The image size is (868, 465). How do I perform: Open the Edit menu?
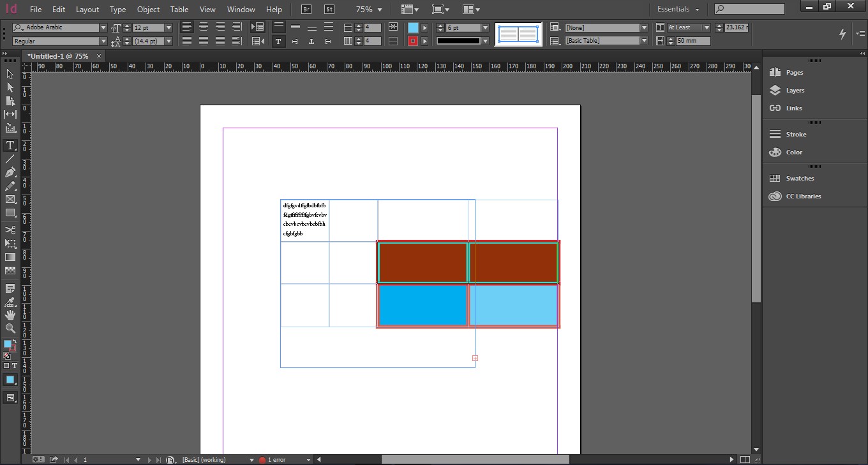[x=59, y=10]
